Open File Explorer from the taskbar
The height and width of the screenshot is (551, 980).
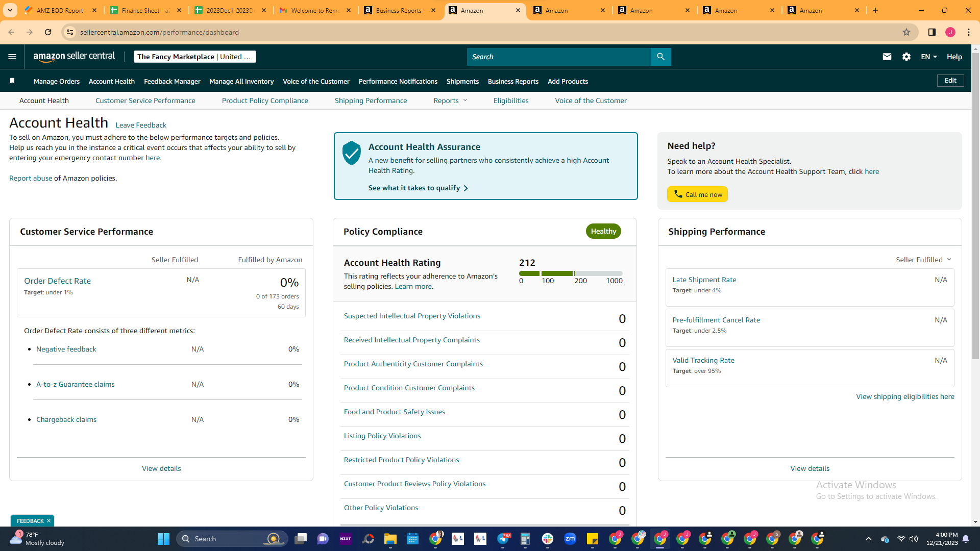point(390,539)
